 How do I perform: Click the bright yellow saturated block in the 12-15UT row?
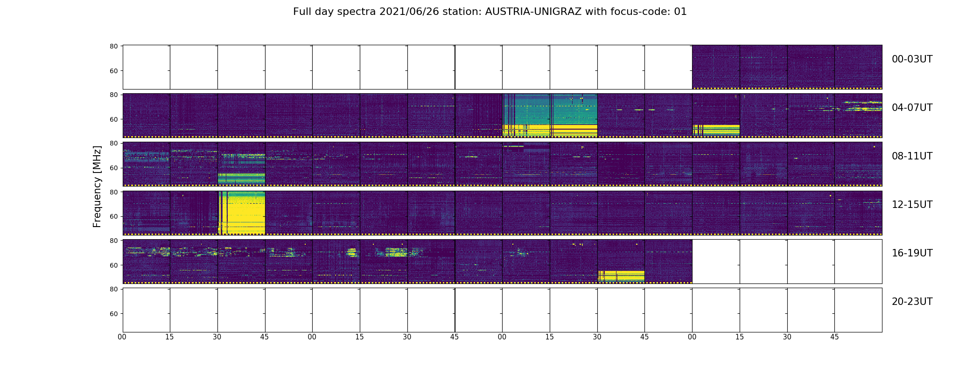[242, 213]
